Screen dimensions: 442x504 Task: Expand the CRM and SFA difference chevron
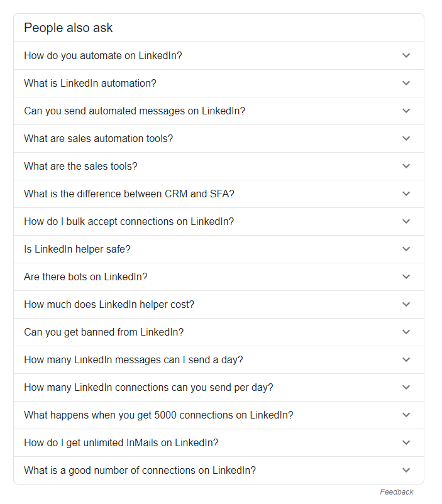pos(406,194)
